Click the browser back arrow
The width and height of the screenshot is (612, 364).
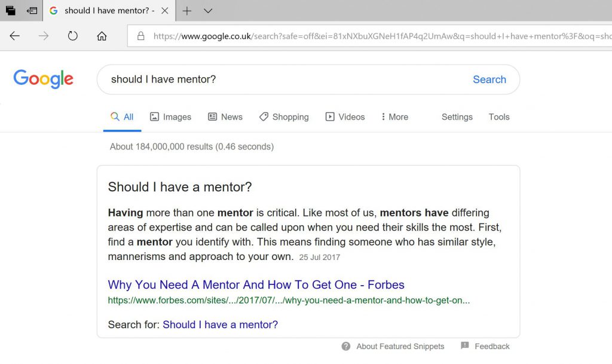pyautogui.click(x=15, y=36)
